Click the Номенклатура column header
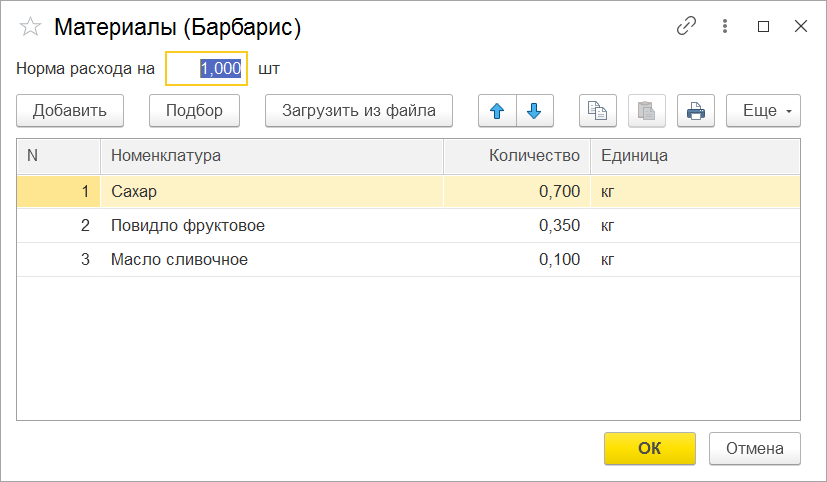 pyautogui.click(x=270, y=156)
